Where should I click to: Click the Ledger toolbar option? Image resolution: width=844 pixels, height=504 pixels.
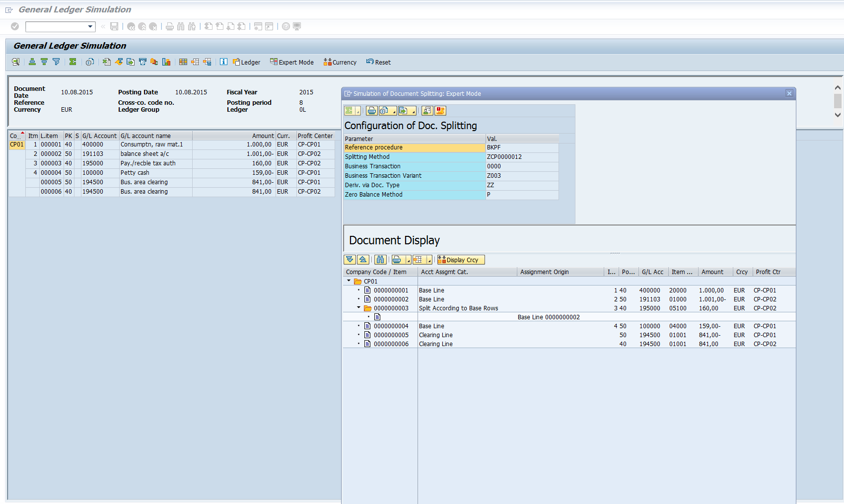247,62
